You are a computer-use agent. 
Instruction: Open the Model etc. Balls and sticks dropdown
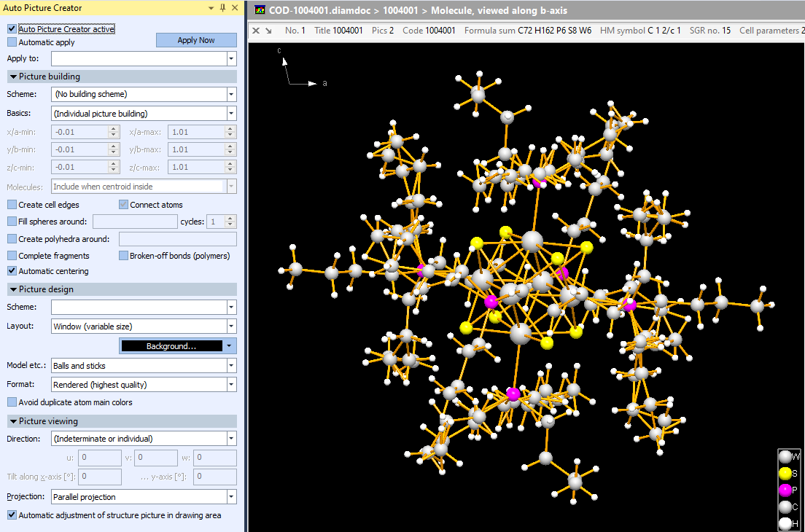point(231,366)
